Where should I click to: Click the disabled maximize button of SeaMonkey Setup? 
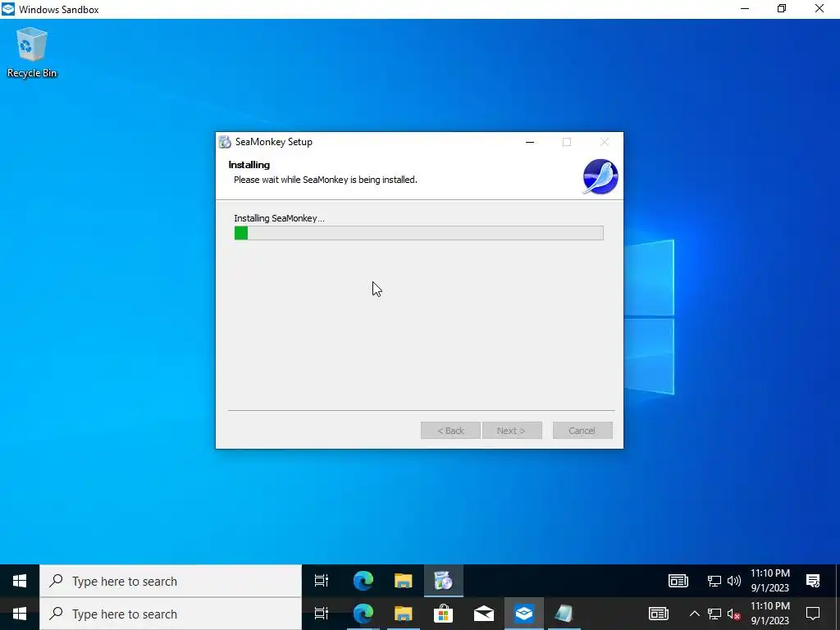pos(567,142)
